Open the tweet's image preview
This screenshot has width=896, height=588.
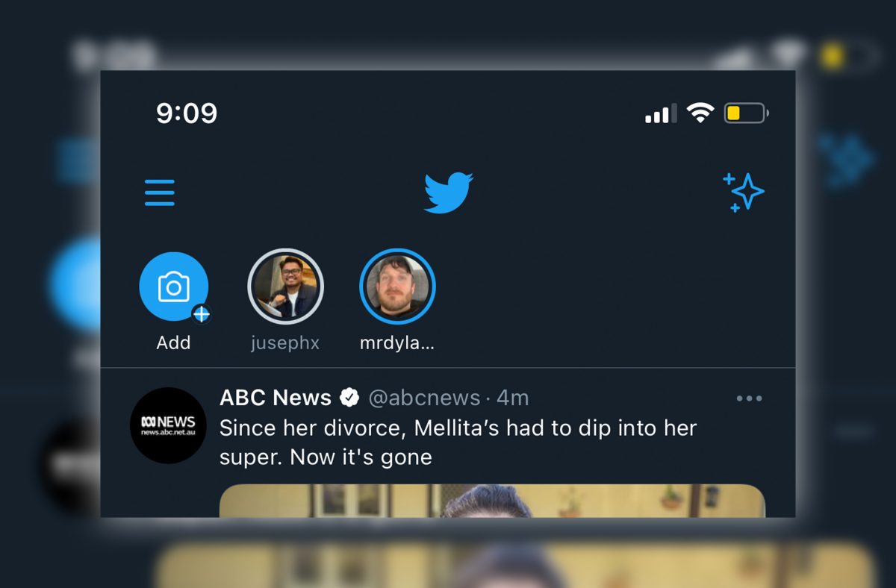pos(491,501)
